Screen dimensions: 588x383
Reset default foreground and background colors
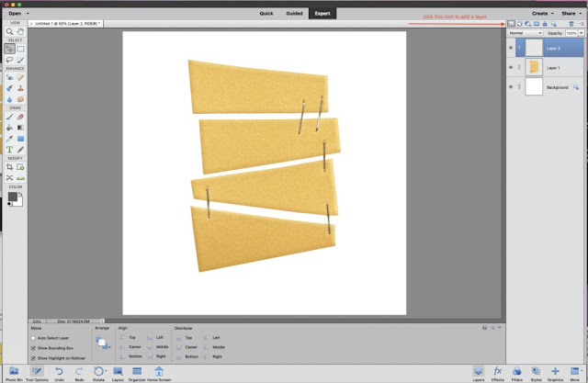click(x=9, y=204)
